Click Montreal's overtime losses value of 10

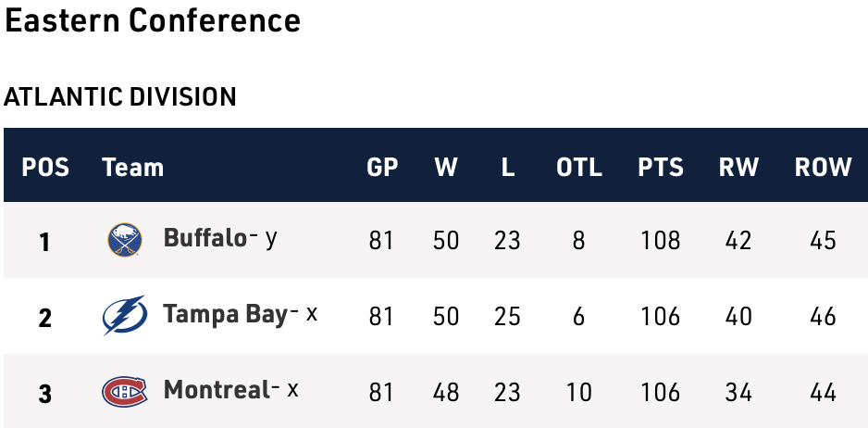coord(579,393)
